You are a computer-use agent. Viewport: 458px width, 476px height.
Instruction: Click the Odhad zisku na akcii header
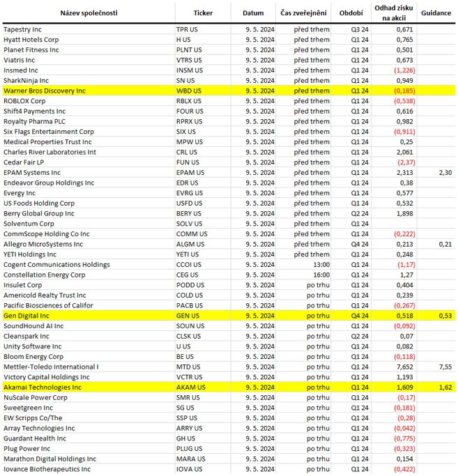coord(394,13)
